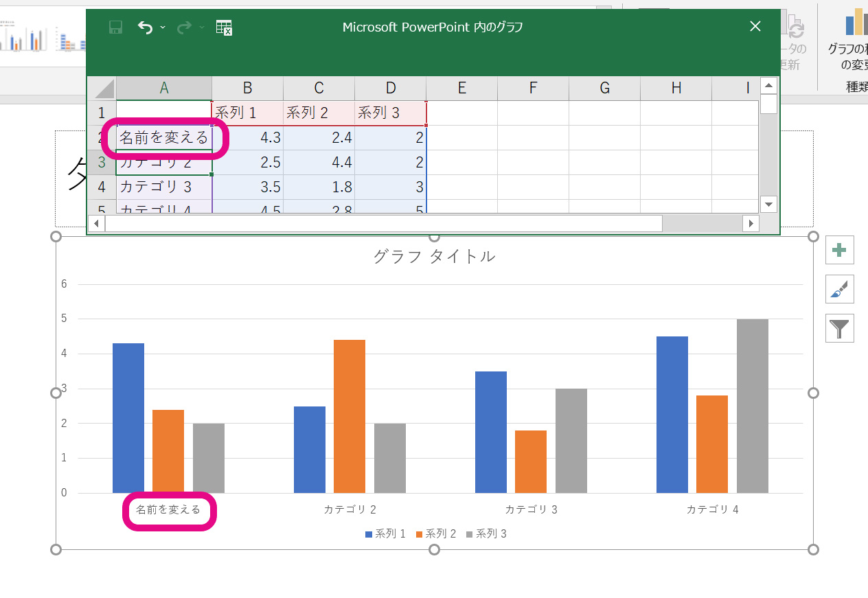Screen dimensions: 868x598
Task: Open the undo history dropdown arrow
Action: pyautogui.click(x=163, y=27)
